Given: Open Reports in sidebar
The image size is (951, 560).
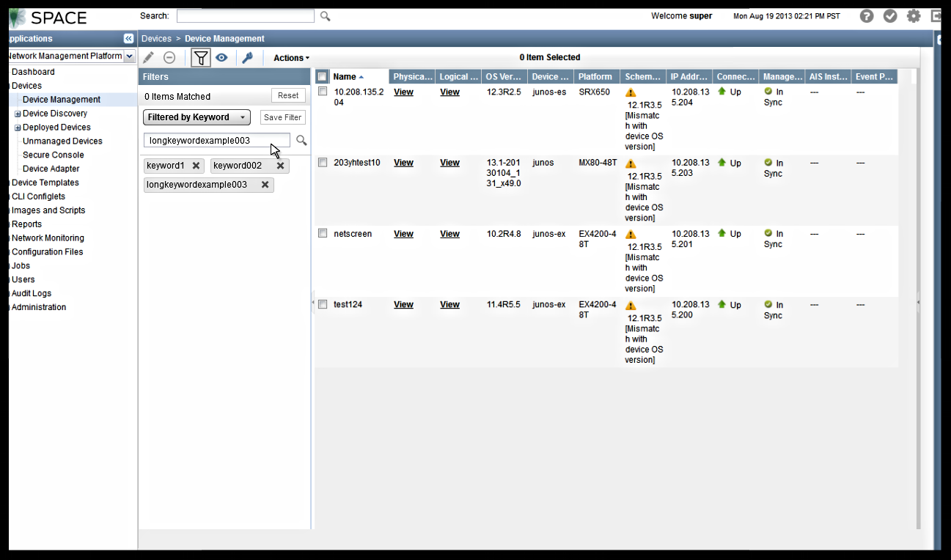Looking at the screenshot, I should [x=26, y=224].
